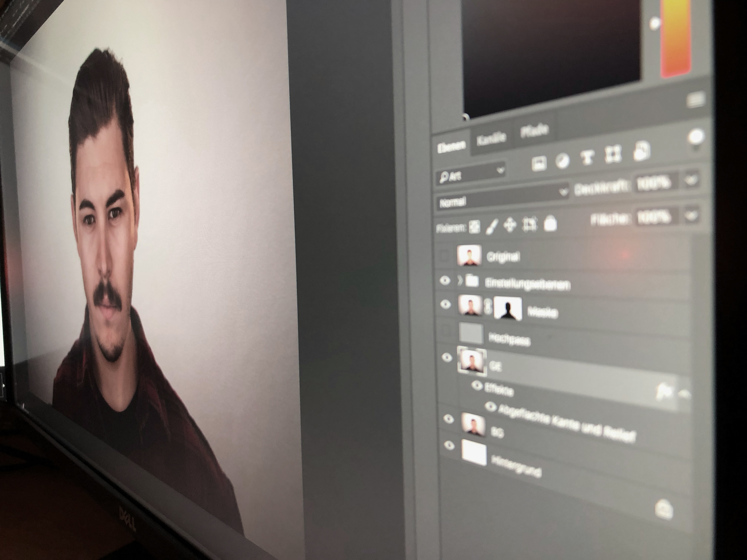Open the panel menu icon above Ebenen panel
Image resolution: width=747 pixels, height=560 pixels.
point(696,100)
